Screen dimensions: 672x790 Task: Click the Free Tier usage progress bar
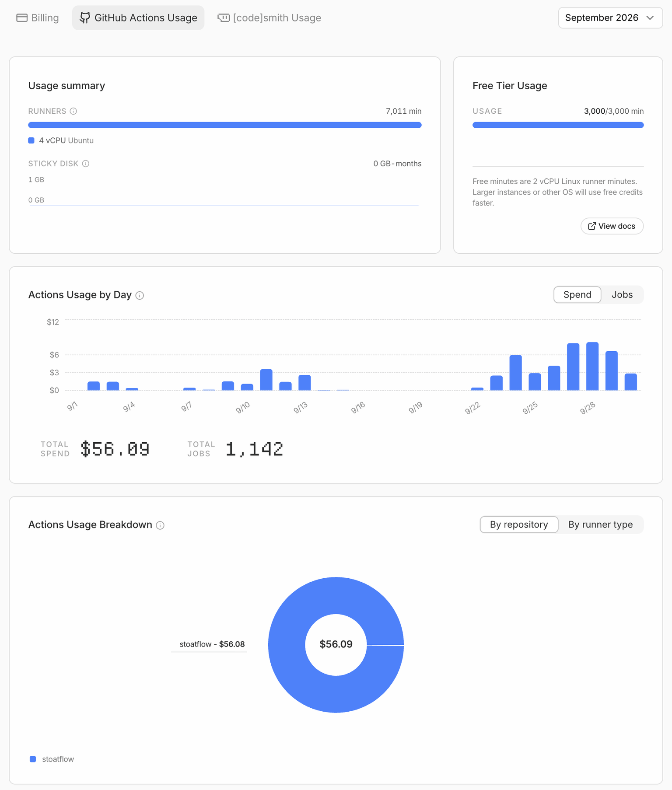[558, 125]
